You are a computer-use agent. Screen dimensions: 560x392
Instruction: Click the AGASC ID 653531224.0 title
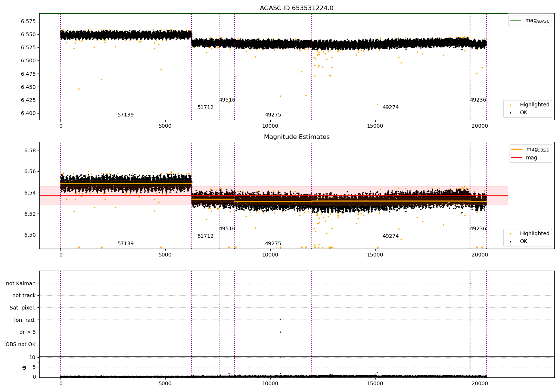click(296, 8)
